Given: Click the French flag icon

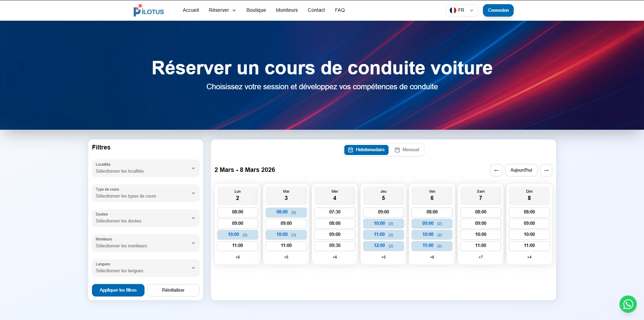Looking at the screenshot, I should [x=453, y=10].
